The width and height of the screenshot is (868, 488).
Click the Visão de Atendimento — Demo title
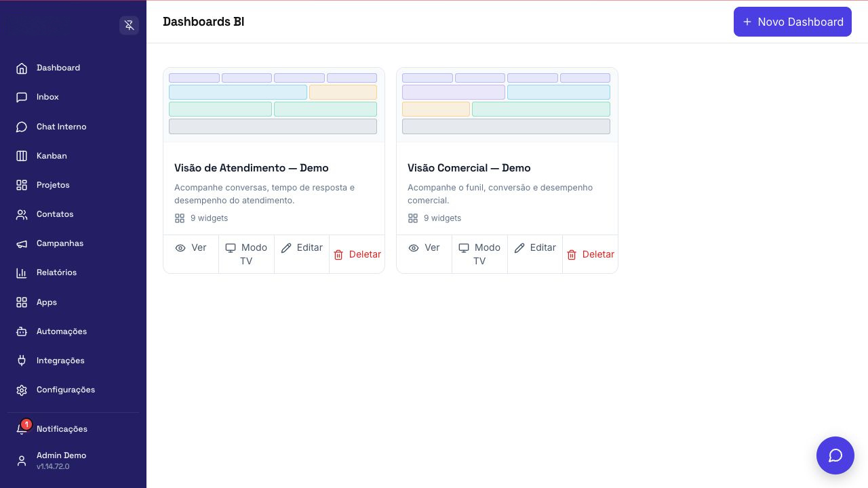click(x=251, y=168)
